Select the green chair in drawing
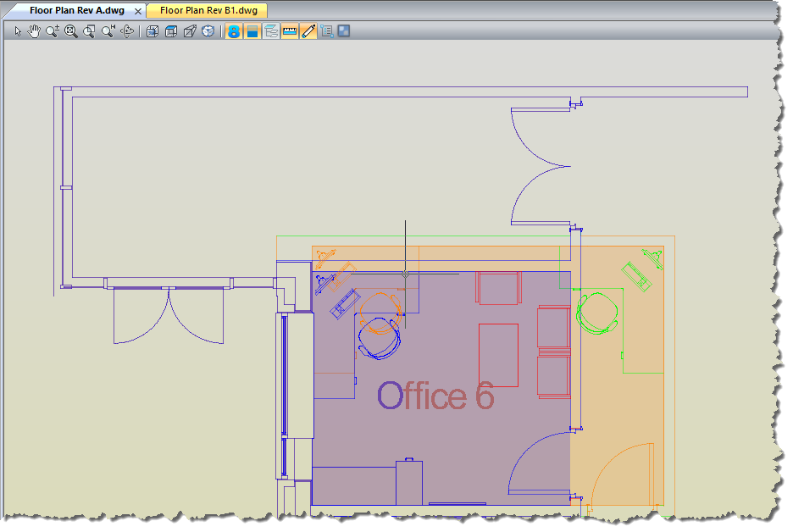 point(596,313)
